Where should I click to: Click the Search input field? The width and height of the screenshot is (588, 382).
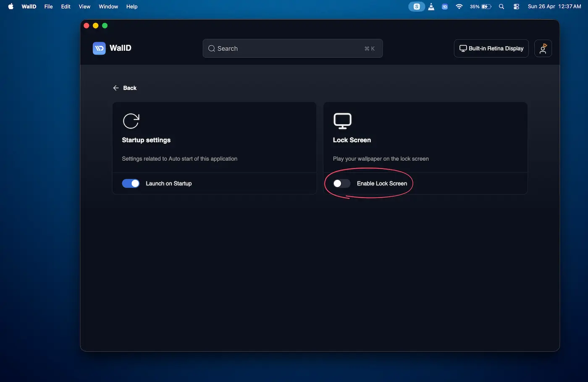point(292,48)
